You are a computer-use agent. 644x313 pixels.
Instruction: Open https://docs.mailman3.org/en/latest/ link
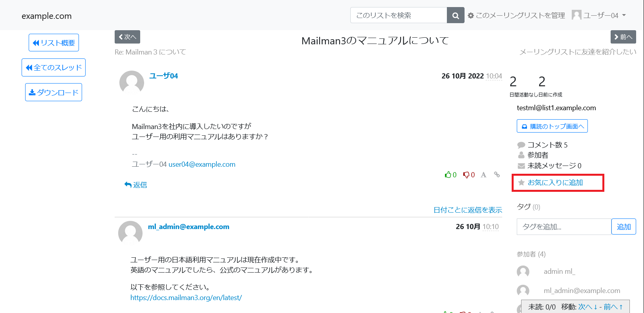point(186,298)
